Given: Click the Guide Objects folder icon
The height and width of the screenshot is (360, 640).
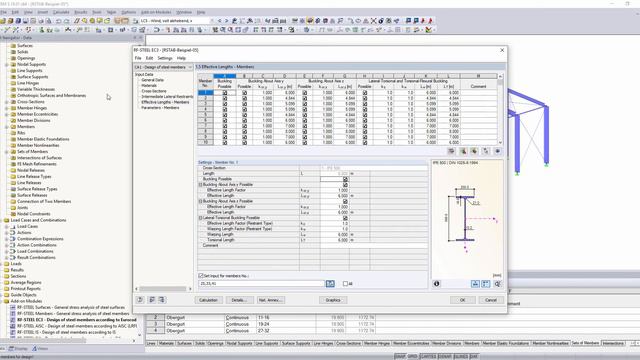Looking at the screenshot, I should point(7,295).
